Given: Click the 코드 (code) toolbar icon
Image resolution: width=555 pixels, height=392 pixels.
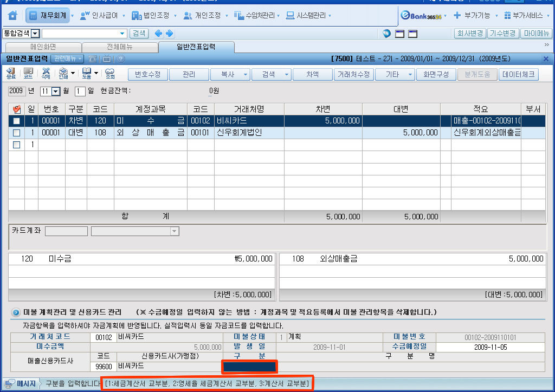Looking at the screenshot, I should pos(28,74).
